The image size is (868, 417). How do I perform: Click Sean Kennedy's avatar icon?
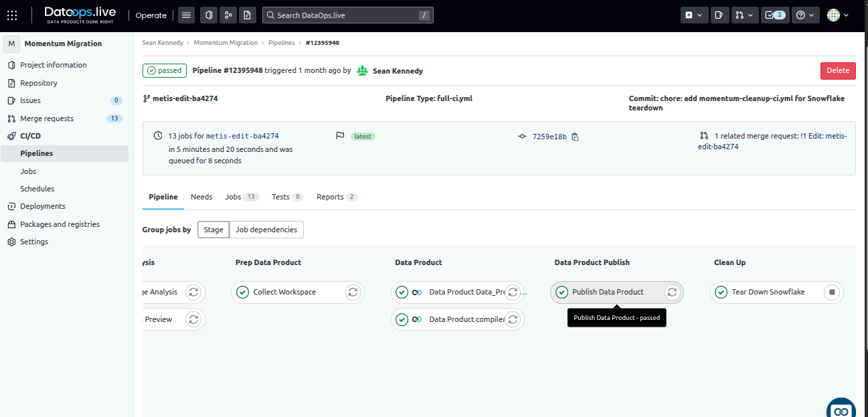362,70
